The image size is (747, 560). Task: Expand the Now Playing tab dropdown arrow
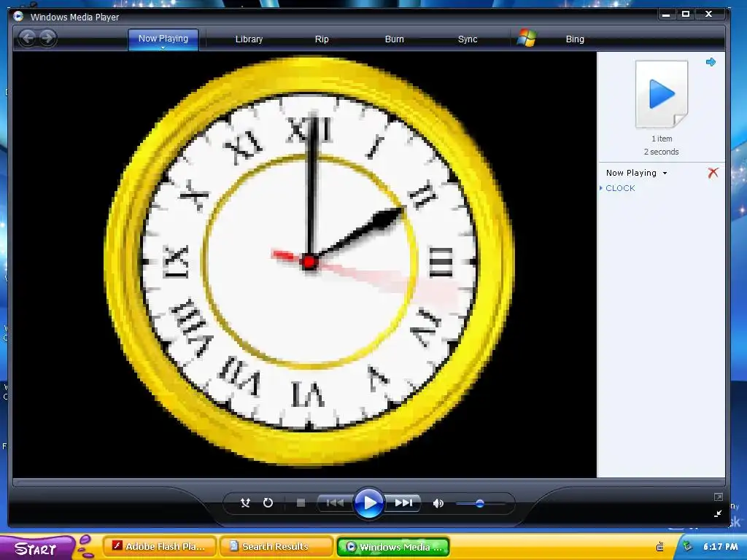point(163,47)
